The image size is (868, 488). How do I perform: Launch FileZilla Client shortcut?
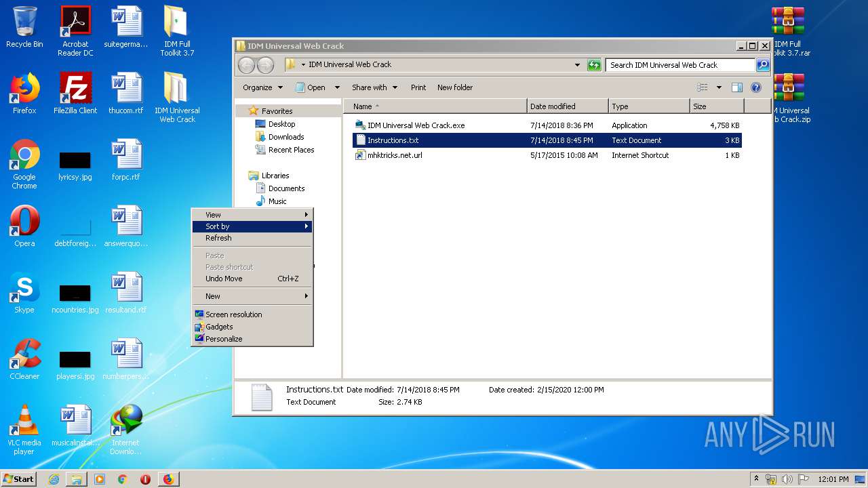pyautogui.click(x=75, y=94)
